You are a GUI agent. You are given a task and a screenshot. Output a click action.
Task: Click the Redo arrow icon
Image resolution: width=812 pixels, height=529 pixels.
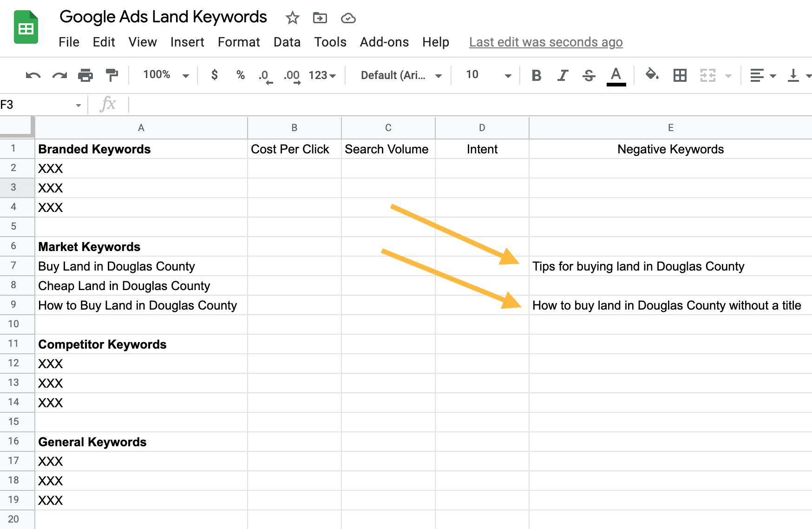[59, 75]
